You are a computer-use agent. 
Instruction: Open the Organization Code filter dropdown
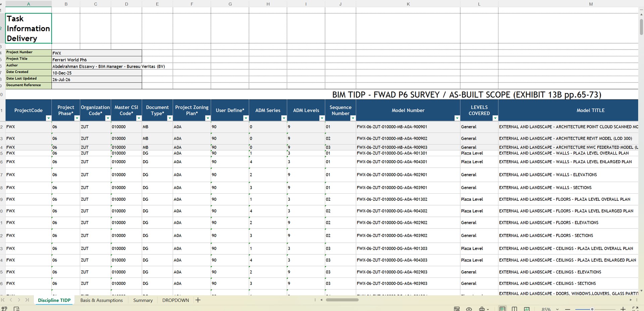(x=108, y=118)
